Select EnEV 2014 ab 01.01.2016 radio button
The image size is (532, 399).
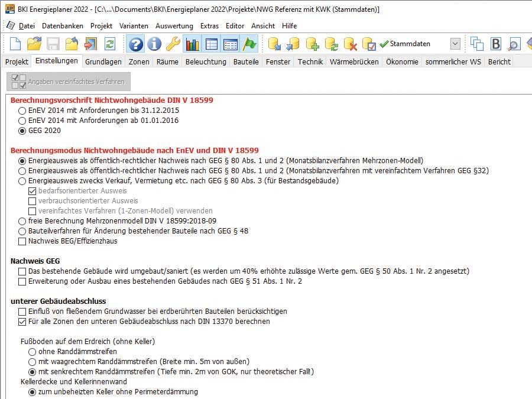22,121
